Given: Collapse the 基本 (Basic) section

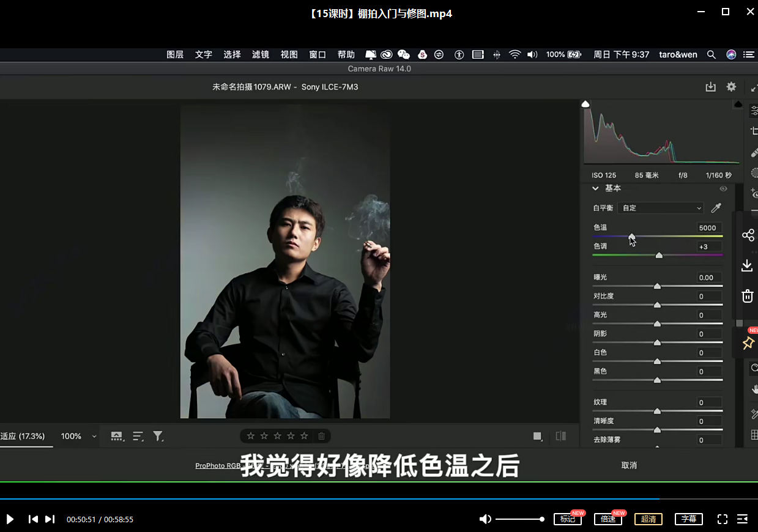Looking at the screenshot, I should [x=595, y=188].
